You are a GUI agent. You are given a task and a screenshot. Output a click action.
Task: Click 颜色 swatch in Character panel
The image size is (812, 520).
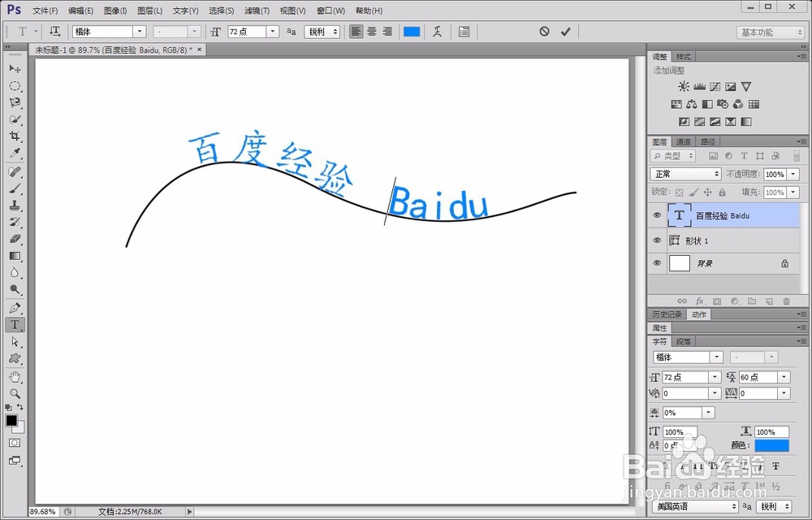771,445
